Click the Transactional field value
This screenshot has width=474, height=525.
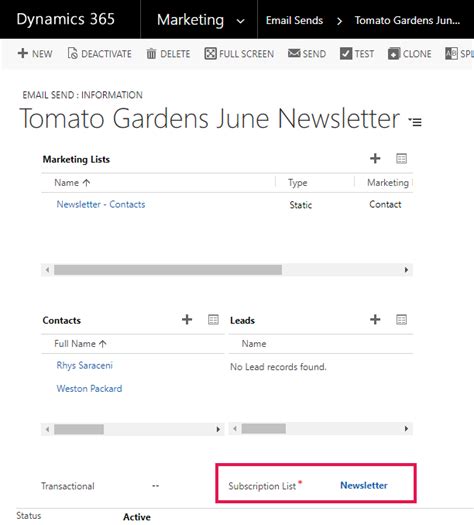pos(155,485)
